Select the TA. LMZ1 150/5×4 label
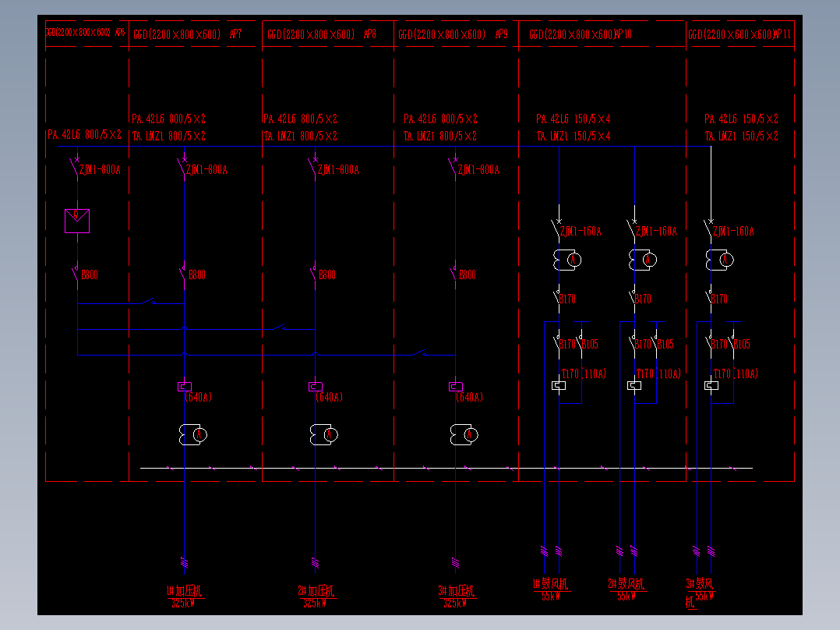Viewport: 840px width, 630px height. 574,136
